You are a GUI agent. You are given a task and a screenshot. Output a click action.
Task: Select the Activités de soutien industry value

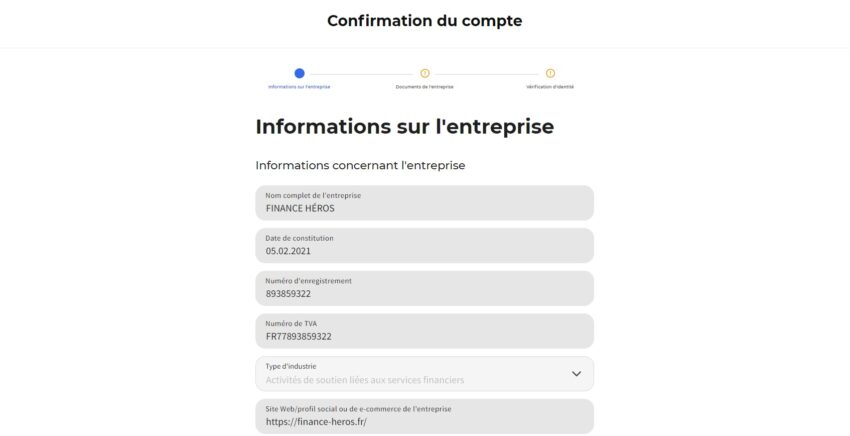pyautogui.click(x=365, y=380)
